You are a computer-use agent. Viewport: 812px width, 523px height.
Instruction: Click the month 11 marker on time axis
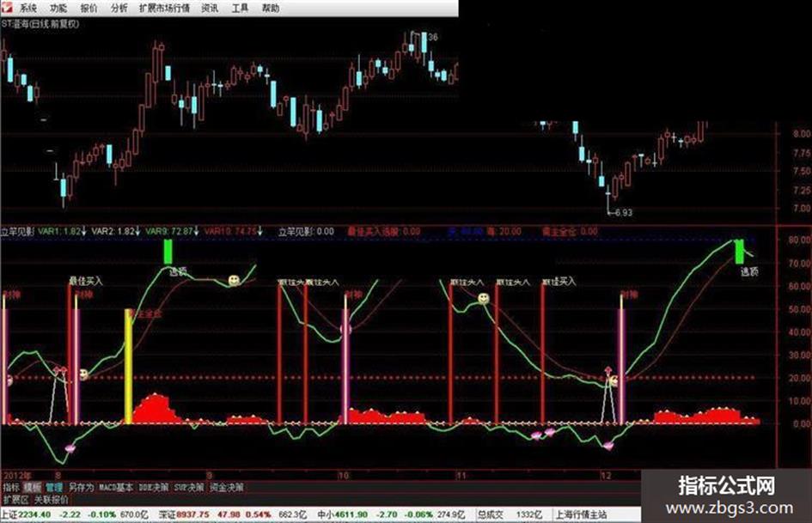click(461, 475)
